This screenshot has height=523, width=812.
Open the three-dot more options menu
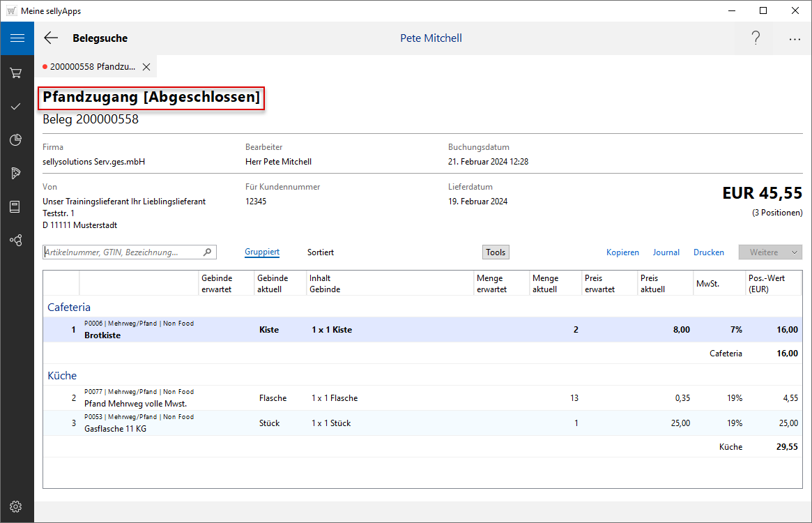[795, 39]
